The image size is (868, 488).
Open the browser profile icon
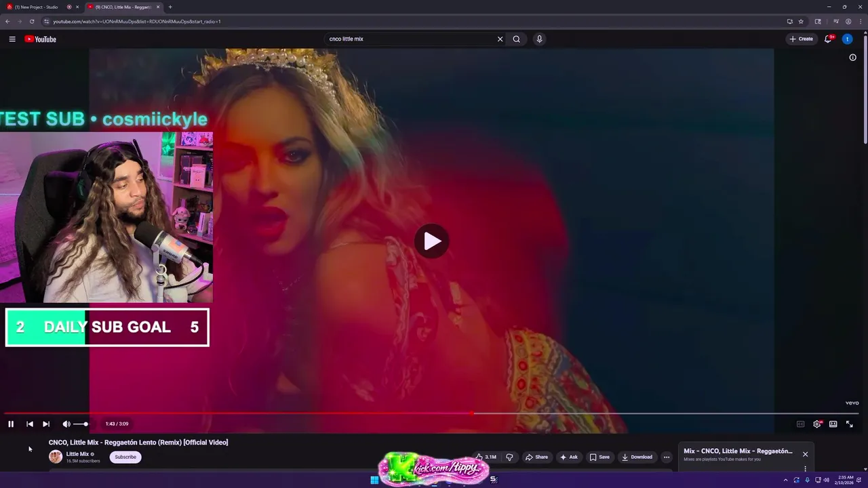click(x=848, y=21)
